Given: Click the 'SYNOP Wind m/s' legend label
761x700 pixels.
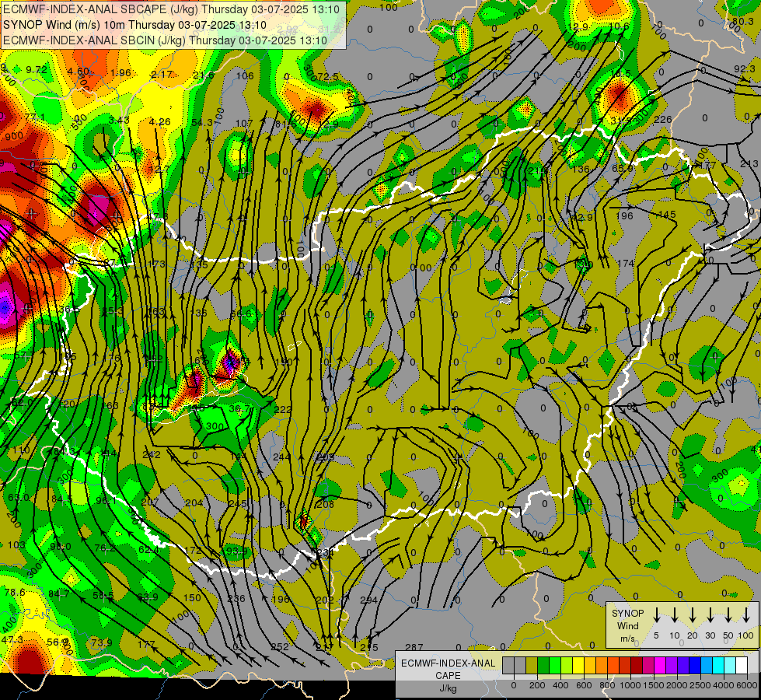Looking at the screenshot, I should point(627,625).
